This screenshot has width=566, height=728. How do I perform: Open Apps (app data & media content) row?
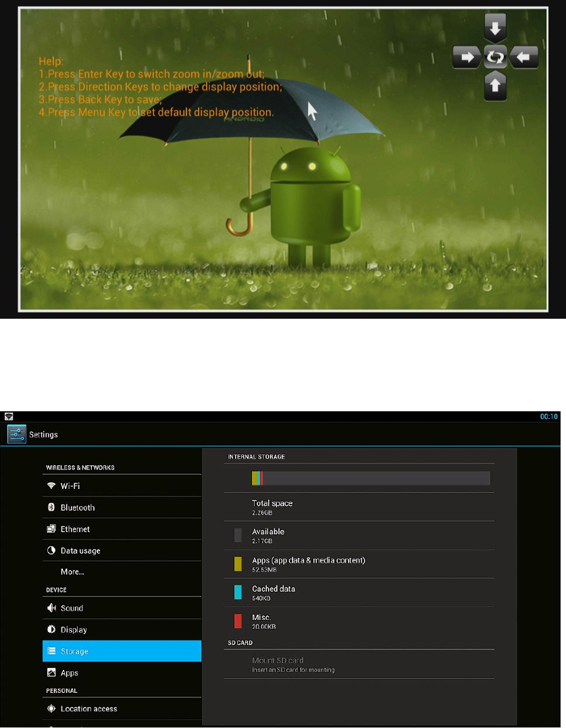(359, 564)
